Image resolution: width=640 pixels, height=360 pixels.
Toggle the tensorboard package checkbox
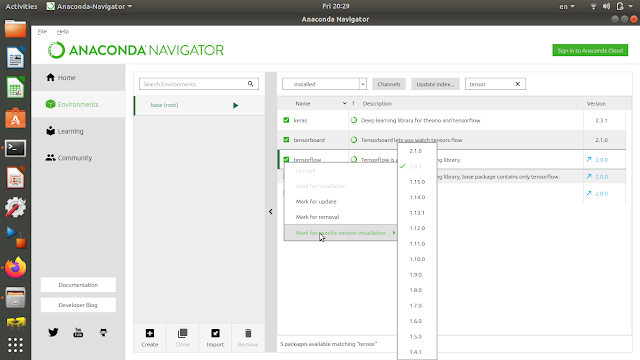point(286,140)
